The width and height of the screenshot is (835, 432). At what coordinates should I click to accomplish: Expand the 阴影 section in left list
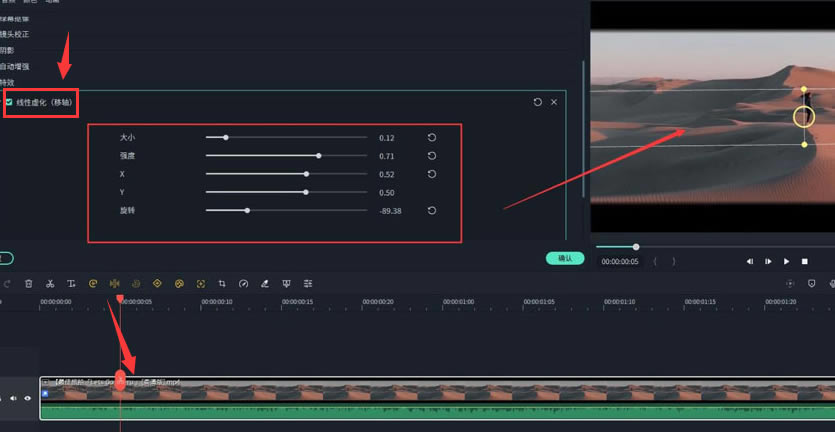pos(7,50)
